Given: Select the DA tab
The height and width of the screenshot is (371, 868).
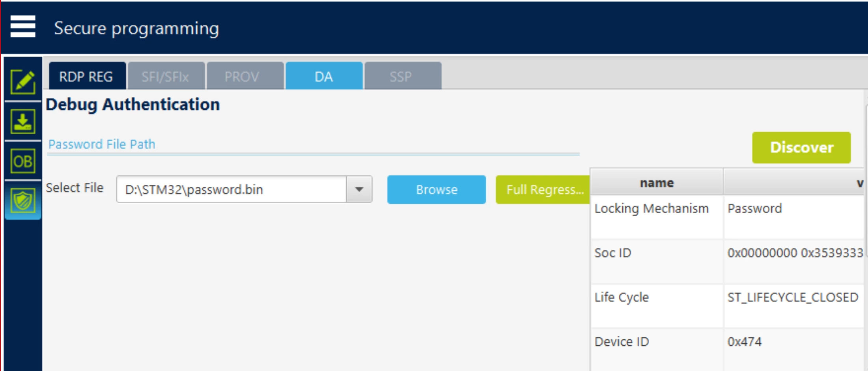Looking at the screenshot, I should (324, 76).
